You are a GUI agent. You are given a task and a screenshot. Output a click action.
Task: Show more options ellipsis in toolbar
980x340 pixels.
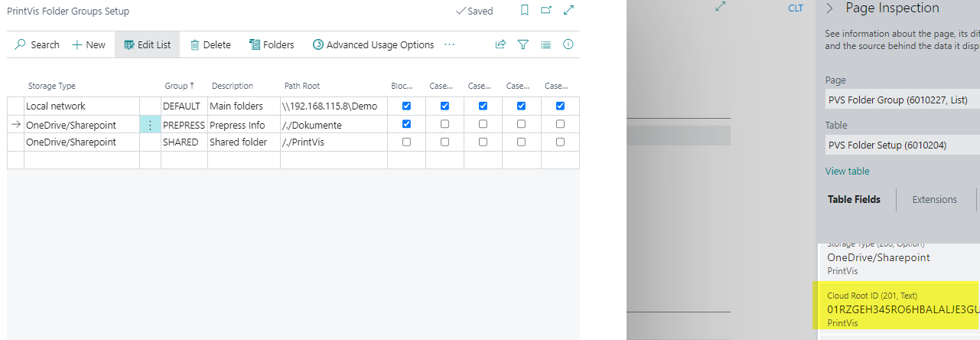(449, 45)
